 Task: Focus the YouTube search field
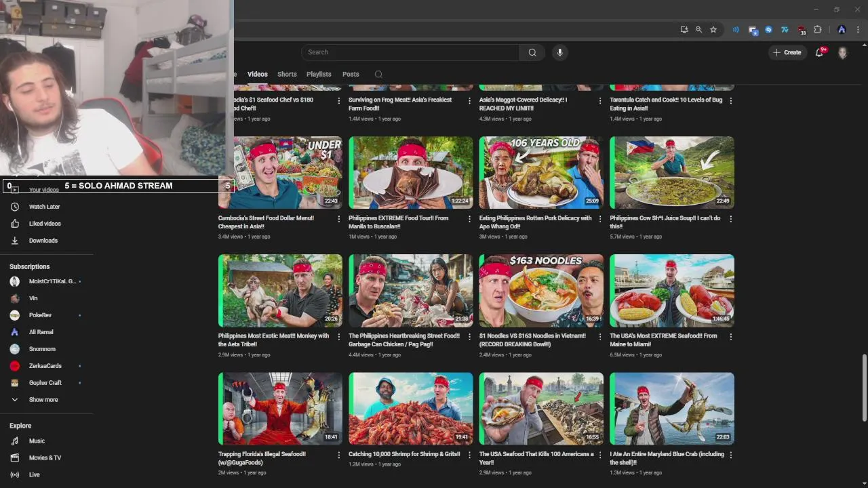click(411, 52)
